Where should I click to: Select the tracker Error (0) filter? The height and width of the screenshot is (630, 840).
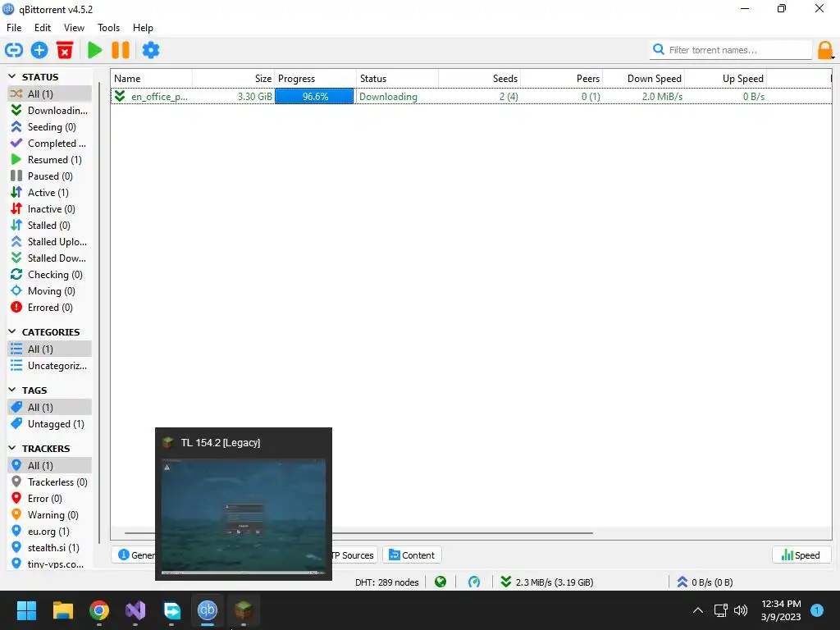click(x=49, y=499)
